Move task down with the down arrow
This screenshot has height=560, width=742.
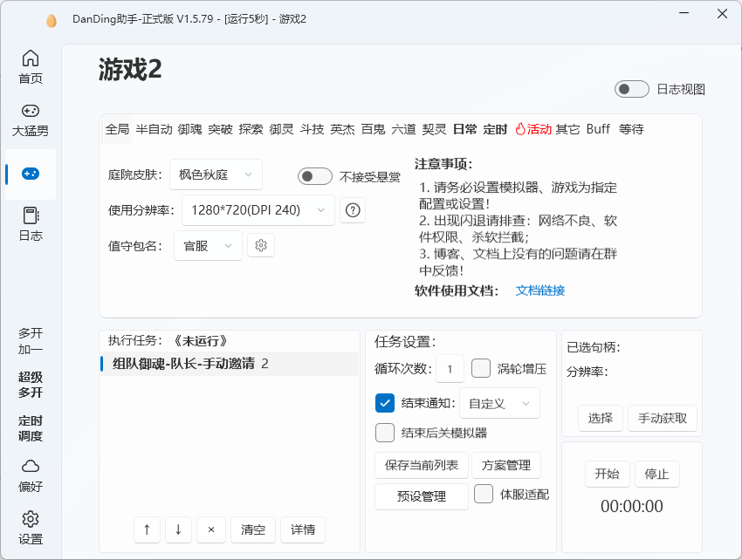178,529
